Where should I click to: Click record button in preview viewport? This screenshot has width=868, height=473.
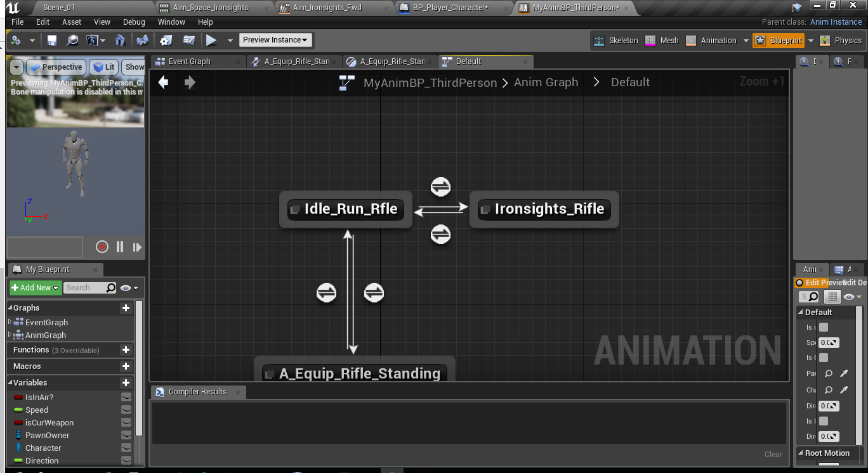102,247
